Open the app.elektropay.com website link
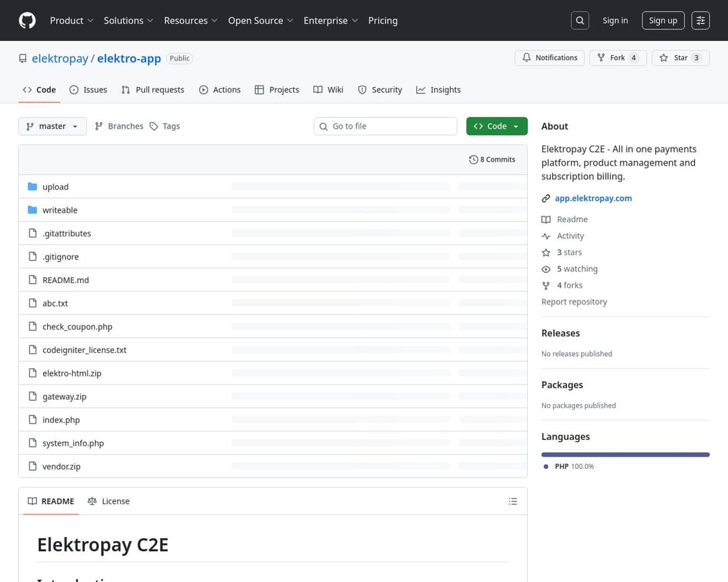 593,198
